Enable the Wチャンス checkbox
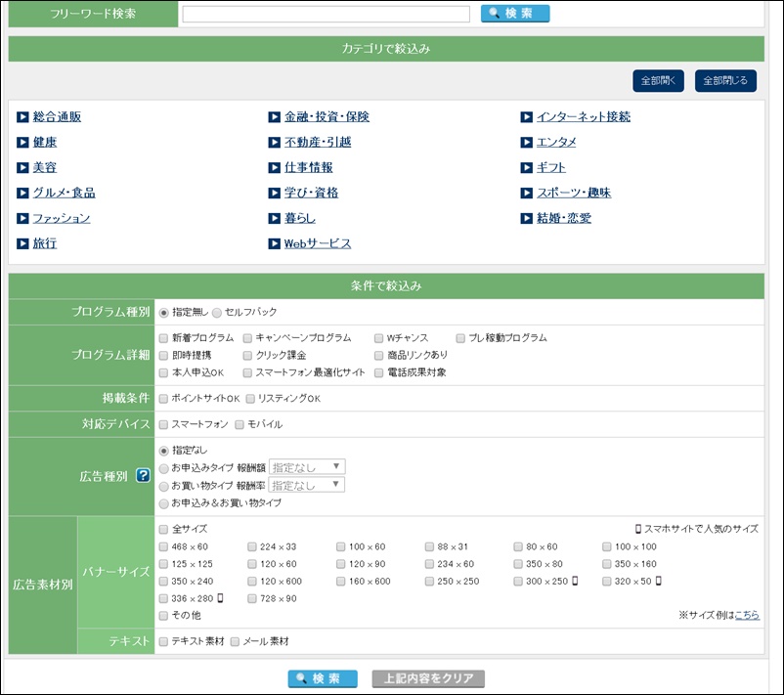 (379, 338)
